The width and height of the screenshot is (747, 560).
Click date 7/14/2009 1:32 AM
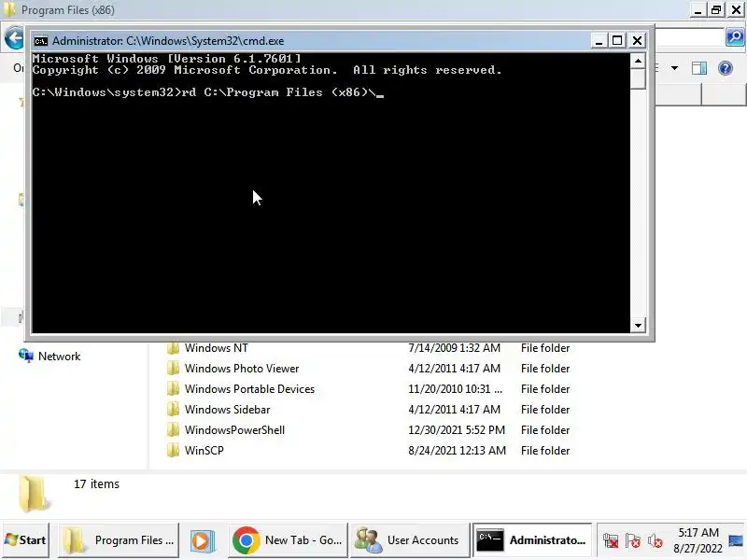454,348
